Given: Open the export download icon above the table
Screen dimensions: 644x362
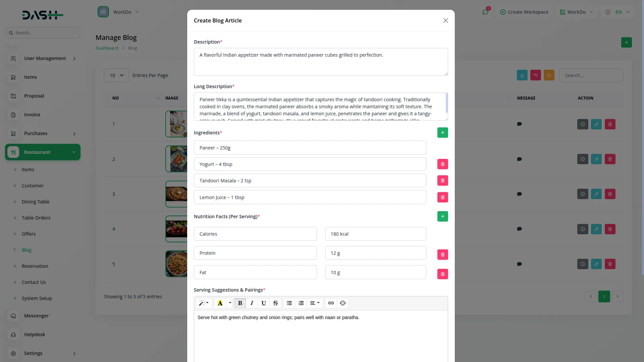Looking at the screenshot, I should pyautogui.click(x=522, y=75).
